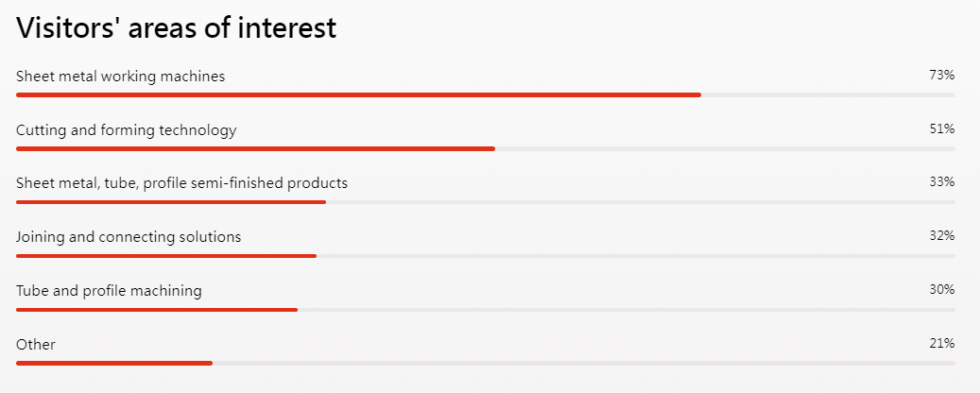Click the semi-finished products progress bar
Viewport: 980px width, 393px height.
(486, 202)
